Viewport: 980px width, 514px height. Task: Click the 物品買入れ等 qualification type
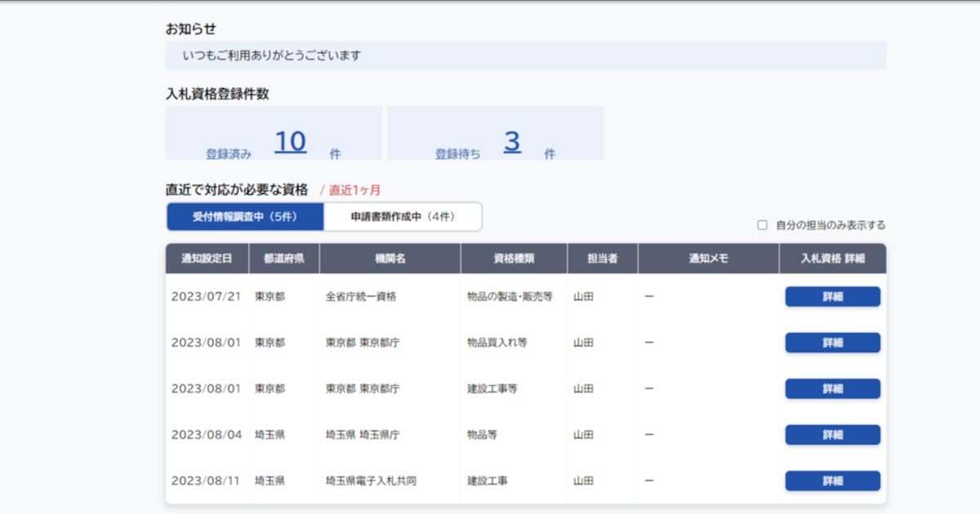(497, 343)
